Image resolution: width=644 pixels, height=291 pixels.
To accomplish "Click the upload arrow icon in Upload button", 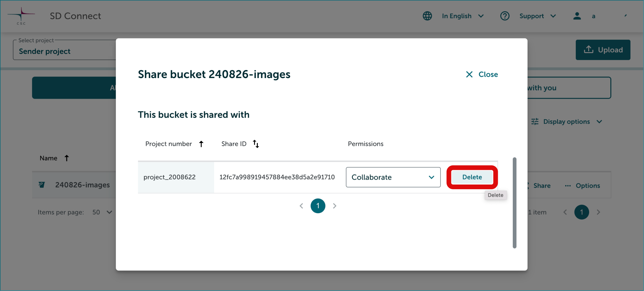I will pyautogui.click(x=589, y=49).
